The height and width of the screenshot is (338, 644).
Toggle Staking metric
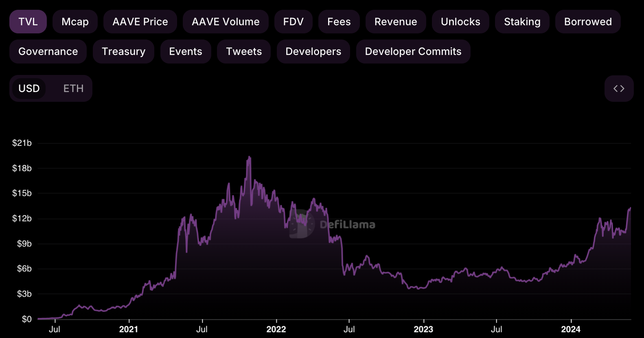522,22
